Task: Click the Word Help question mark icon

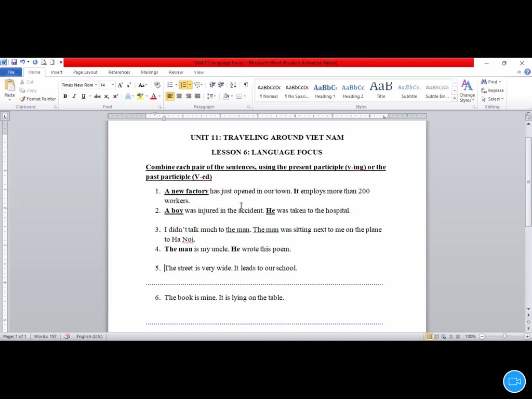Action: [x=527, y=72]
